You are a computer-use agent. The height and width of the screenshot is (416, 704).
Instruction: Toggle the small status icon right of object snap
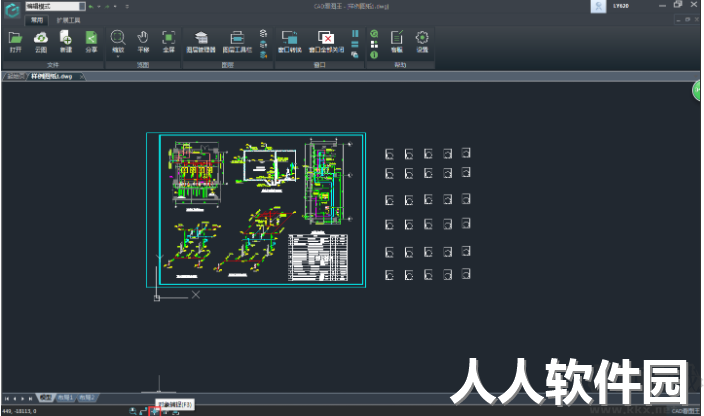(165, 411)
